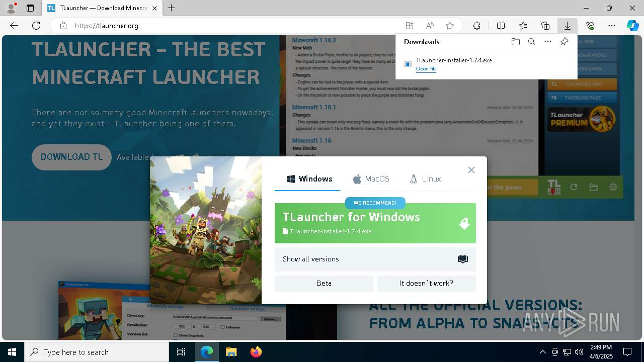Click the TLauncher Premium banner
The width and height of the screenshot is (644, 362).
(x=582, y=119)
